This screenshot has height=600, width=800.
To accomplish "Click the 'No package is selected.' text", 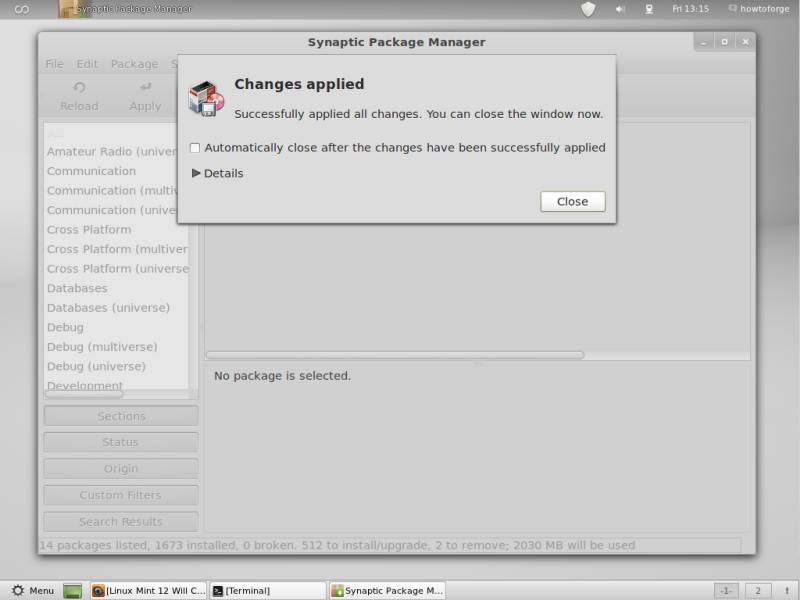I will [282, 376].
